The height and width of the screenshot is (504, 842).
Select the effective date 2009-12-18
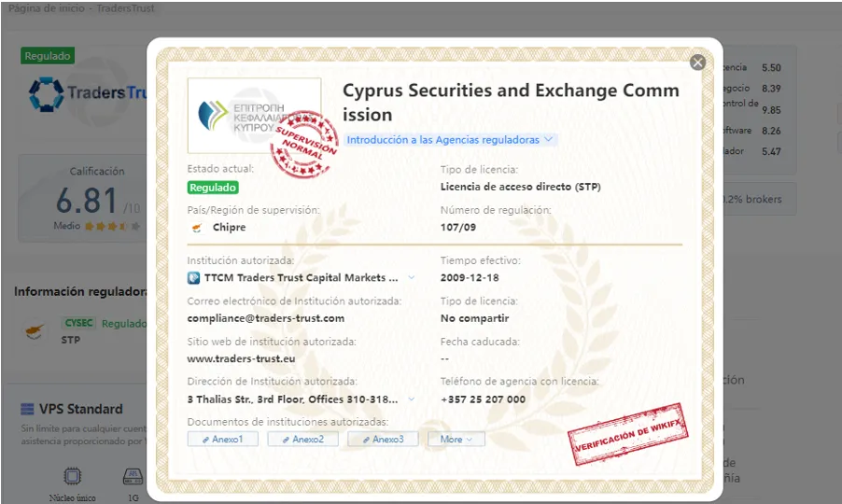[470, 277]
